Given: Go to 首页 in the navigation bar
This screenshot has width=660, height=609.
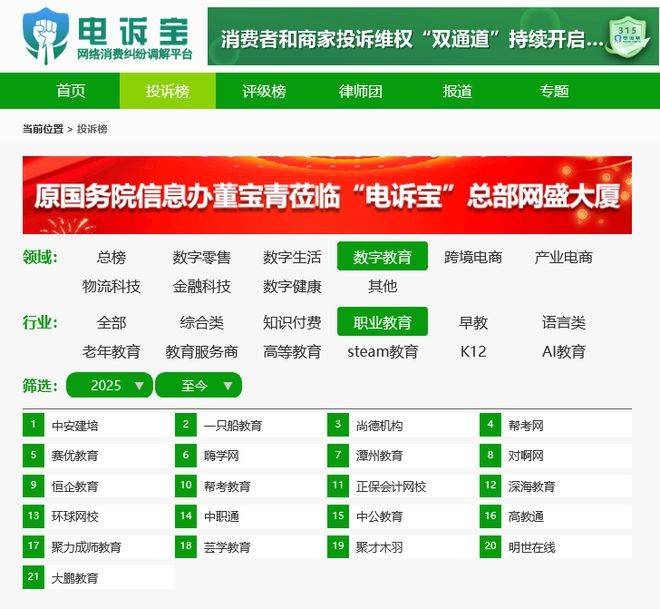Looking at the screenshot, I should pos(71,91).
